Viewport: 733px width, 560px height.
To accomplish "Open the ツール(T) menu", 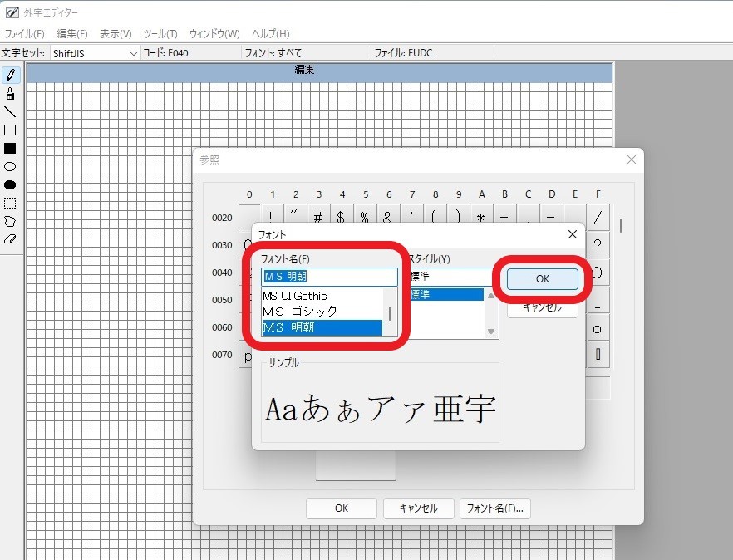I will [160, 34].
